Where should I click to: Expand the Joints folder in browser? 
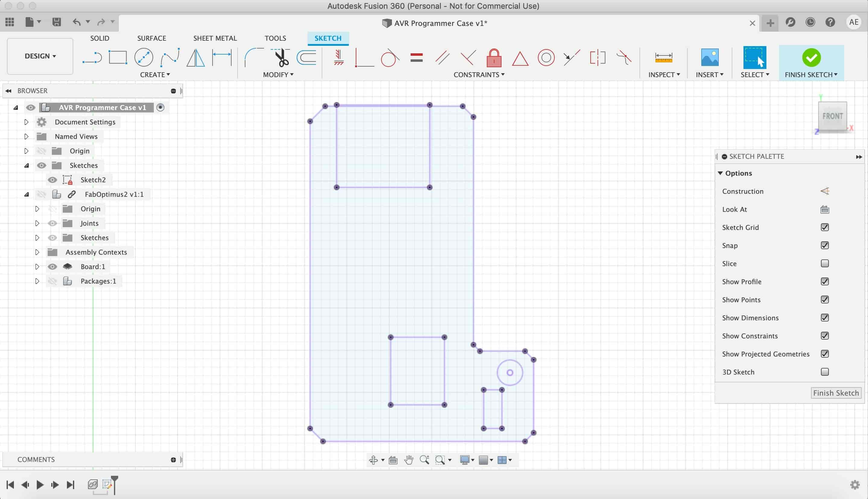(x=36, y=223)
